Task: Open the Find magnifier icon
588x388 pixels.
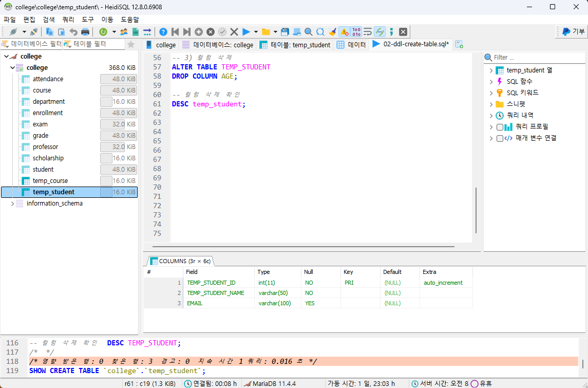Action: 309,31
